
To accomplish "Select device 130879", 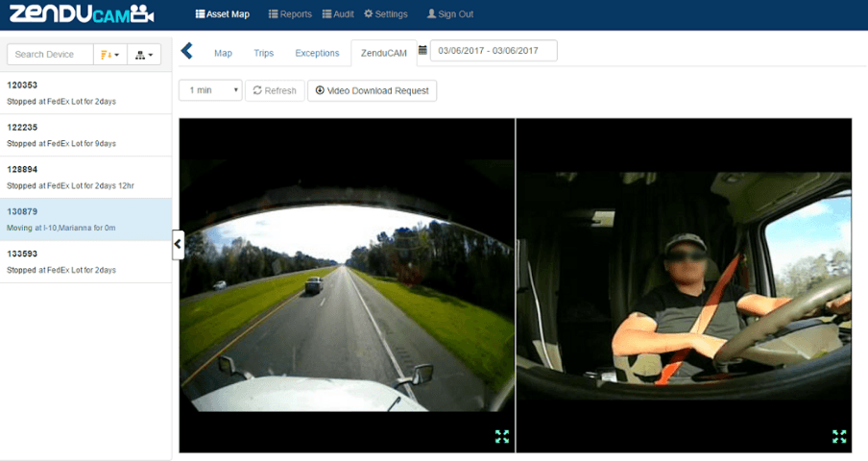I will click(85, 219).
